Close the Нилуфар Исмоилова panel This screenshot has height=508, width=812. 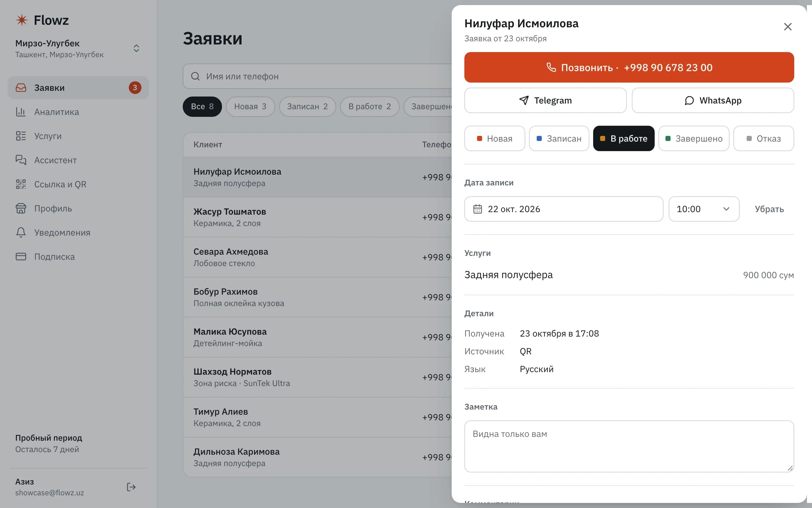788,27
